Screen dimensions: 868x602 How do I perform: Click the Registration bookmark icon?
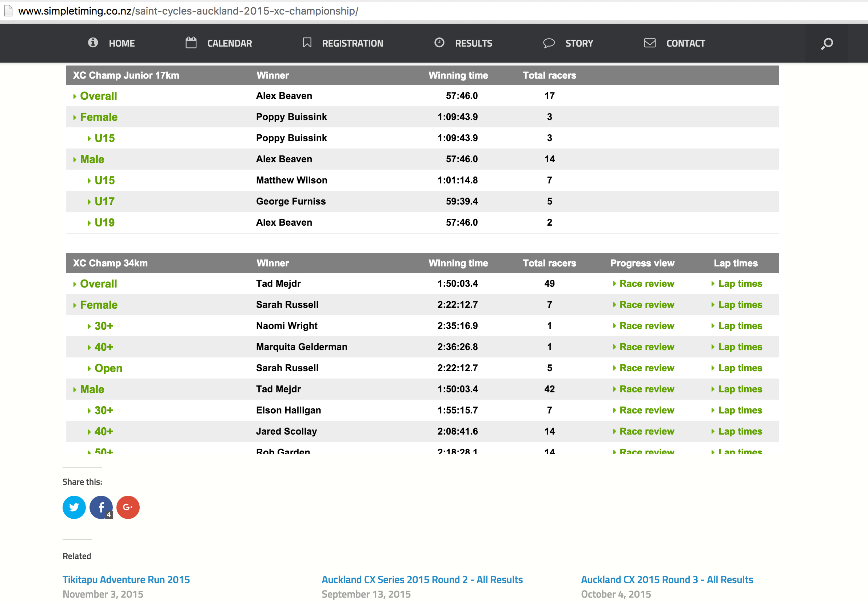tap(307, 43)
